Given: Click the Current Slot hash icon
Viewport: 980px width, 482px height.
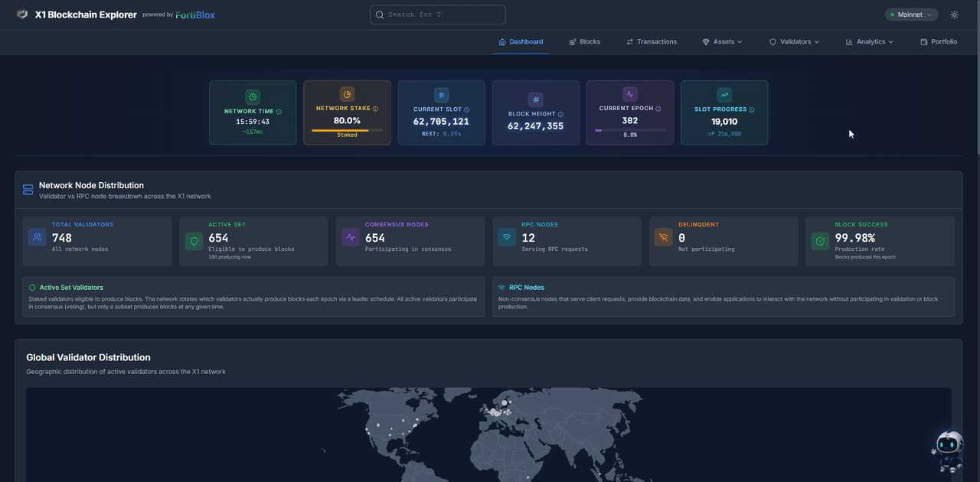Looking at the screenshot, I should coord(441,95).
